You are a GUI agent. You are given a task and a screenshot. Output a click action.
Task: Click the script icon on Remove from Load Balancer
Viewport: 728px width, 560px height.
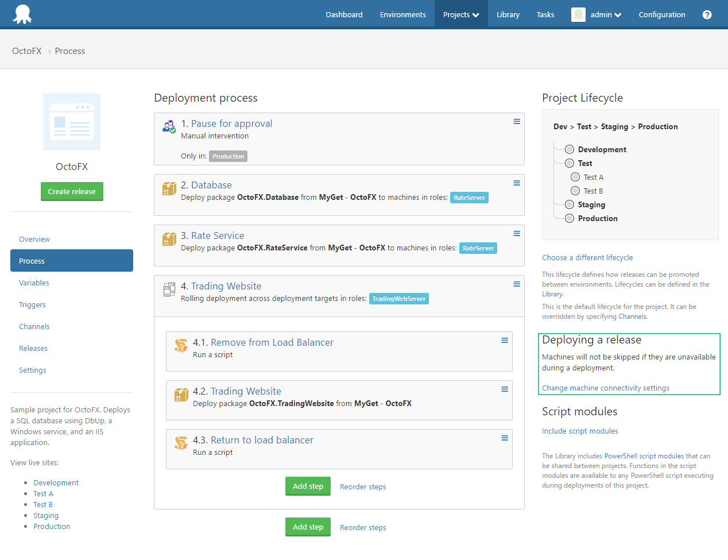point(181,345)
